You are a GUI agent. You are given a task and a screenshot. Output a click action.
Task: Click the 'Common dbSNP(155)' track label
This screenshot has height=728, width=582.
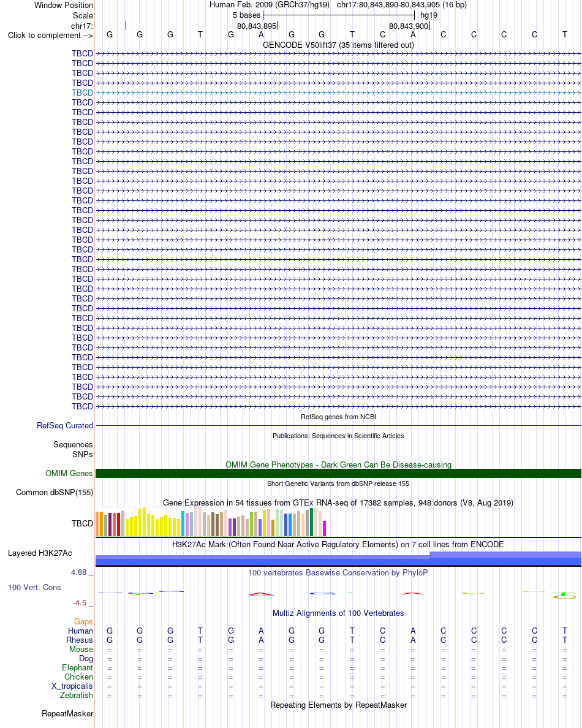click(x=55, y=493)
